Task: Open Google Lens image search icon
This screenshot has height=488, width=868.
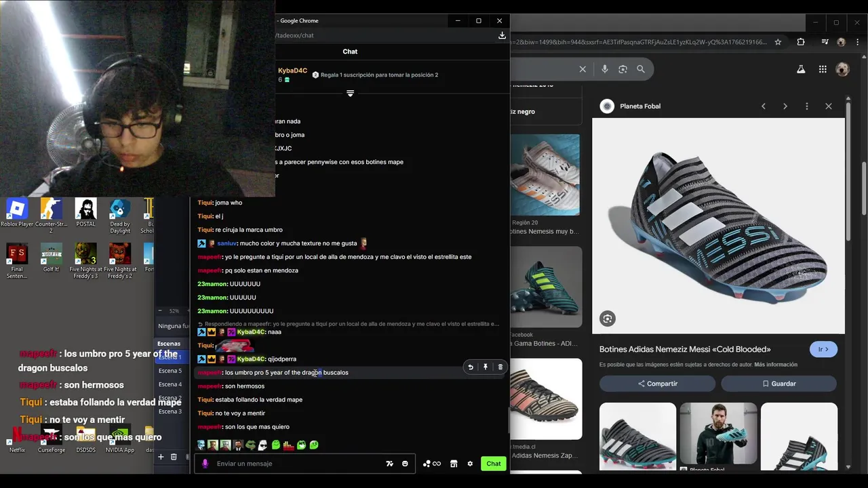Action: coord(623,69)
